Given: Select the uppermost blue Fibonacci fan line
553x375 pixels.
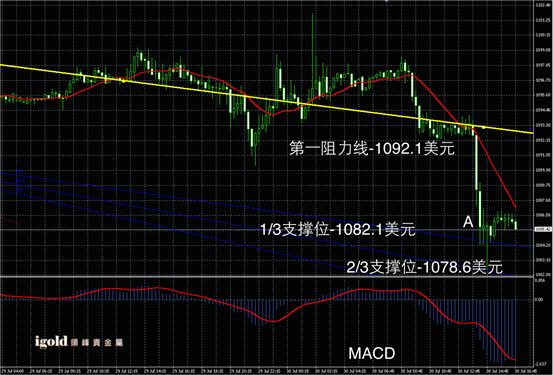Looking at the screenshot, I should (267, 210).
